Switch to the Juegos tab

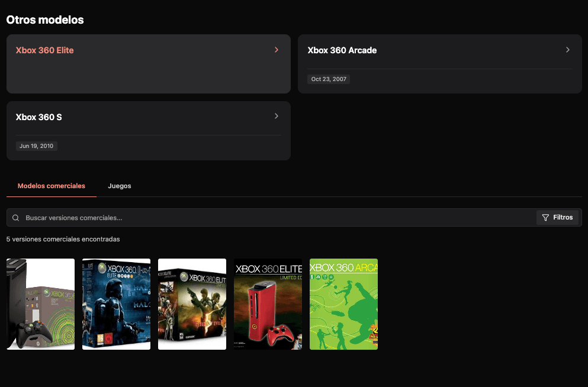click(120, 186)
